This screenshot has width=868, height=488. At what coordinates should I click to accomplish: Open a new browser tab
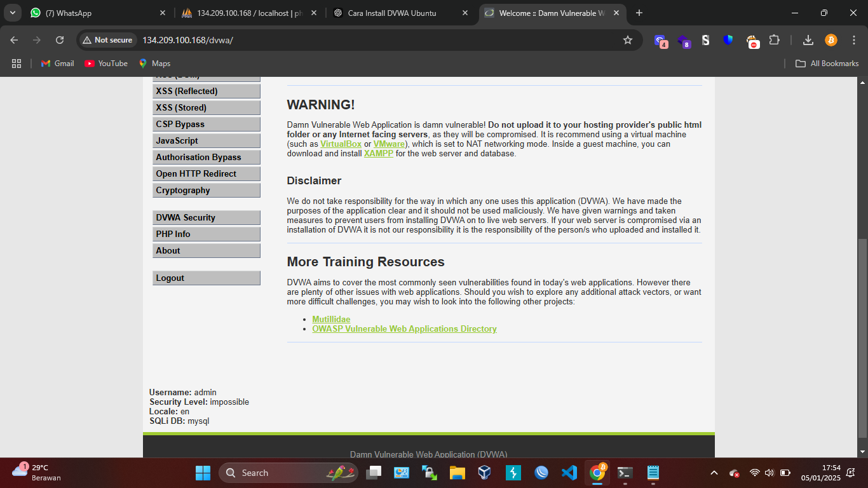639,13
